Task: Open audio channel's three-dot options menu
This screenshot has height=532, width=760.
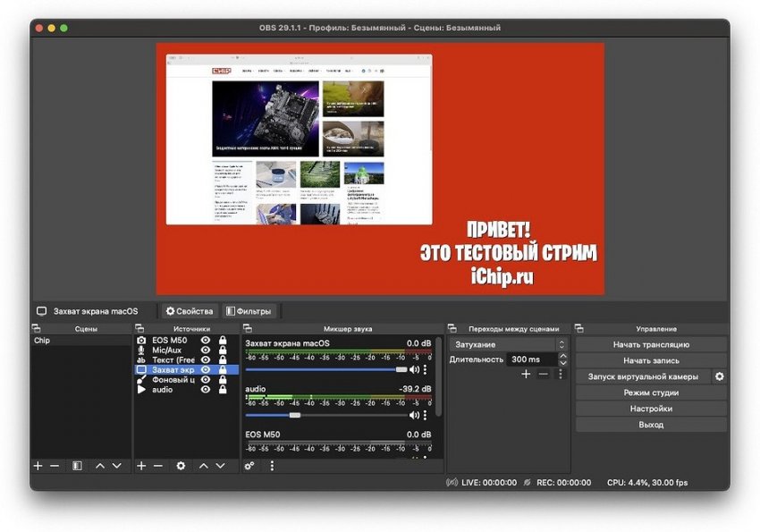Action: pos(425,415)
